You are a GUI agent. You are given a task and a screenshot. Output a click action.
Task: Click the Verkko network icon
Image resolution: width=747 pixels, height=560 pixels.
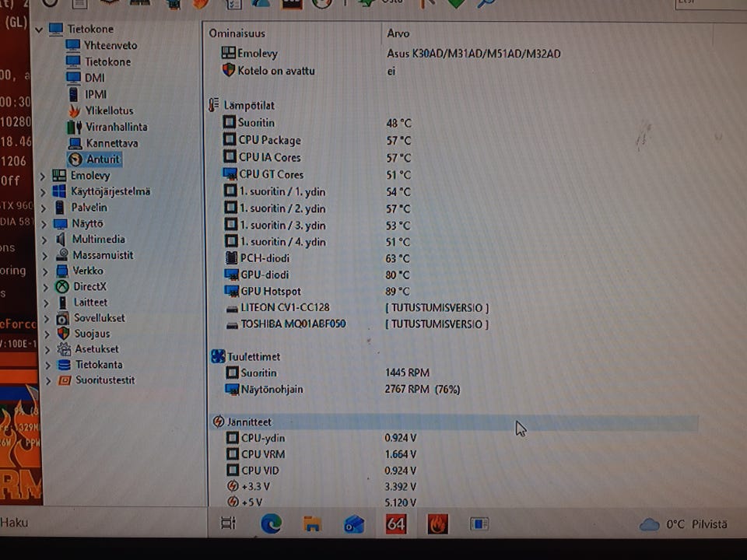coord(62,271)
